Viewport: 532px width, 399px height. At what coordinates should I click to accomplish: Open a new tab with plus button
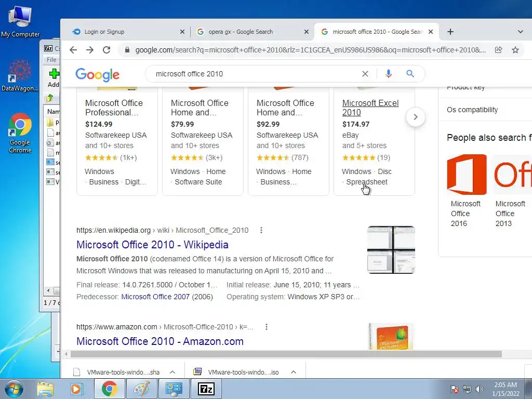tap(450, 32)
